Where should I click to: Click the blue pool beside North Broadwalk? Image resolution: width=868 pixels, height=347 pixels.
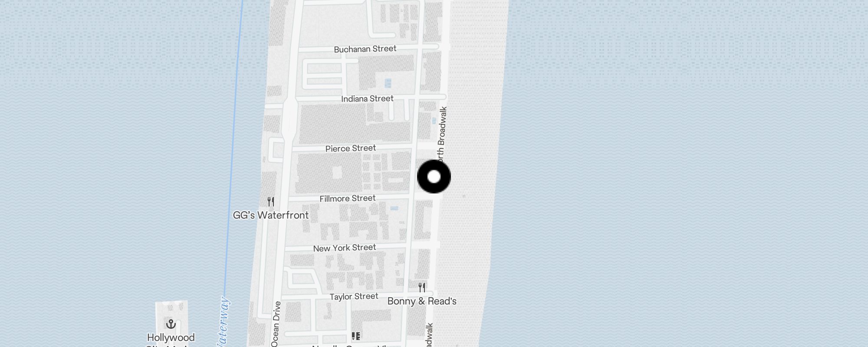coord(434,121)
